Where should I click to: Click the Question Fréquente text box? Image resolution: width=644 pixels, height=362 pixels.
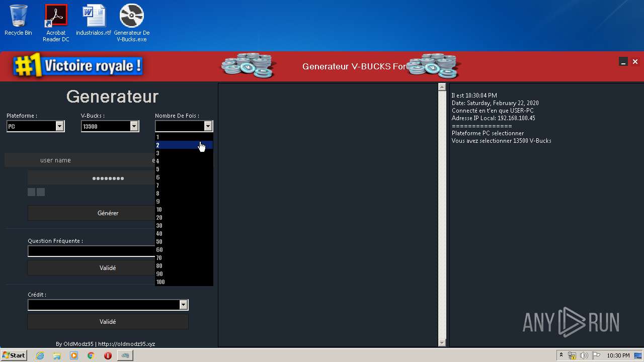(92, 251)
